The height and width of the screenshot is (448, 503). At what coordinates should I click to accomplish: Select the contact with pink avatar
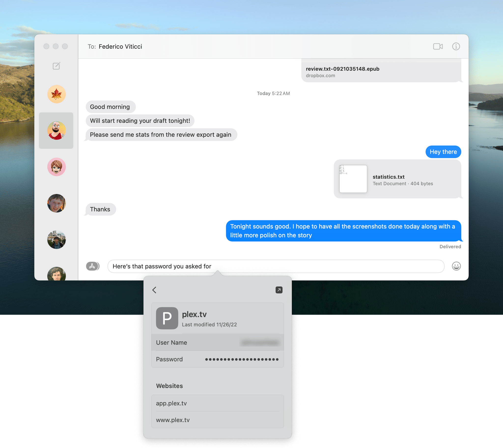(x=56, y=167)
